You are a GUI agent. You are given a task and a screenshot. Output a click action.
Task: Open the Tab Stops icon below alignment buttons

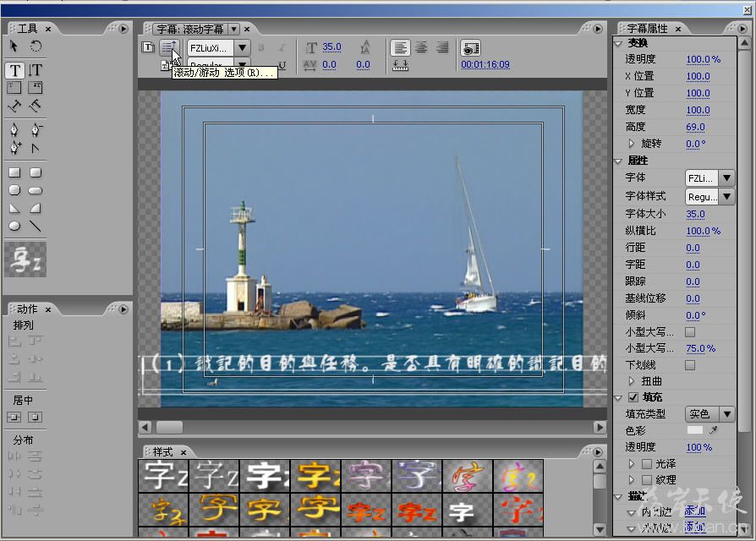tap(400, 64)
